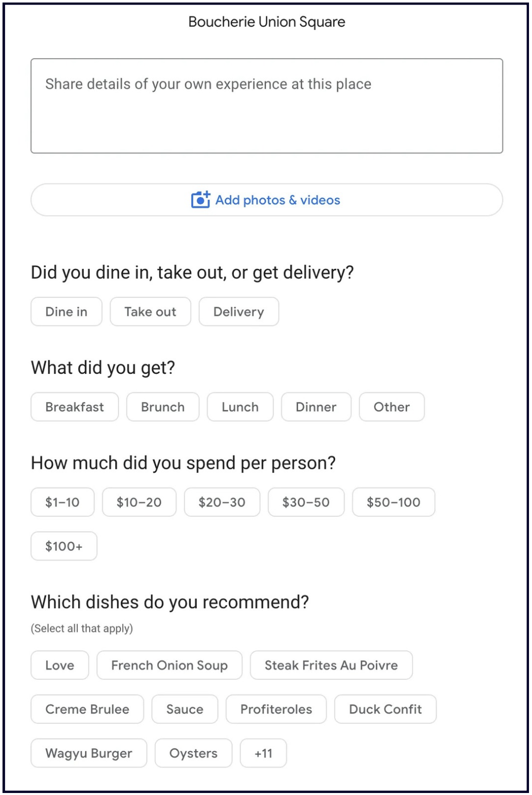The height and width of the screenshot is (795, 532).
Task: Choose Lunch meal option
Action: point(240,407)
